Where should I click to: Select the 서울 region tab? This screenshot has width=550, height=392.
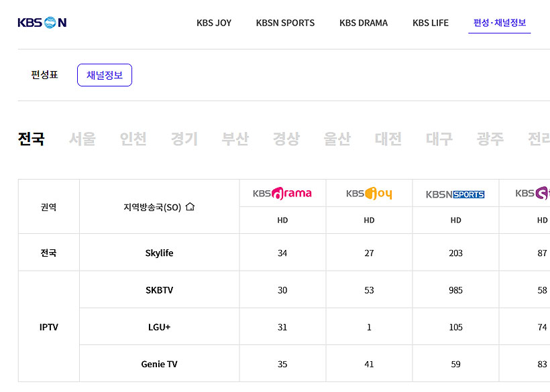(82, 139)
